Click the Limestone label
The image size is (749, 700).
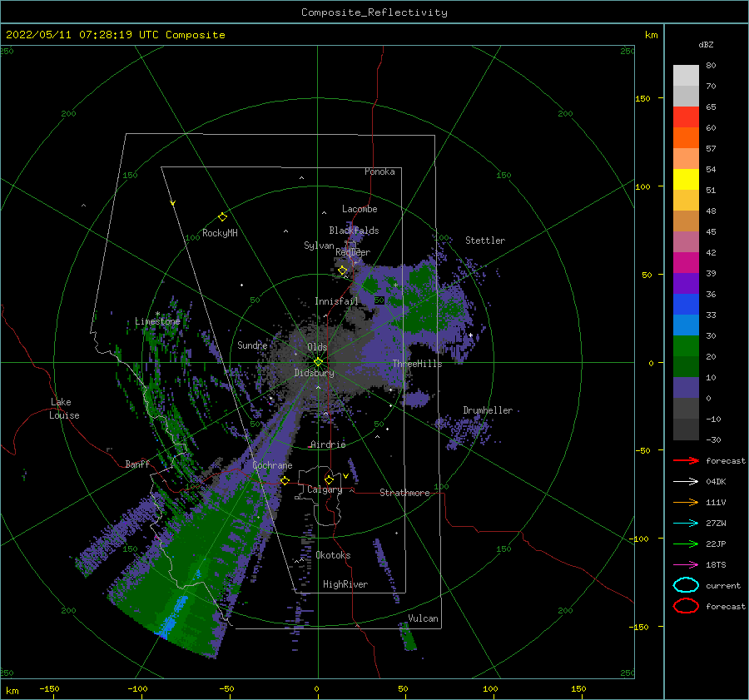tap(157, 321)
